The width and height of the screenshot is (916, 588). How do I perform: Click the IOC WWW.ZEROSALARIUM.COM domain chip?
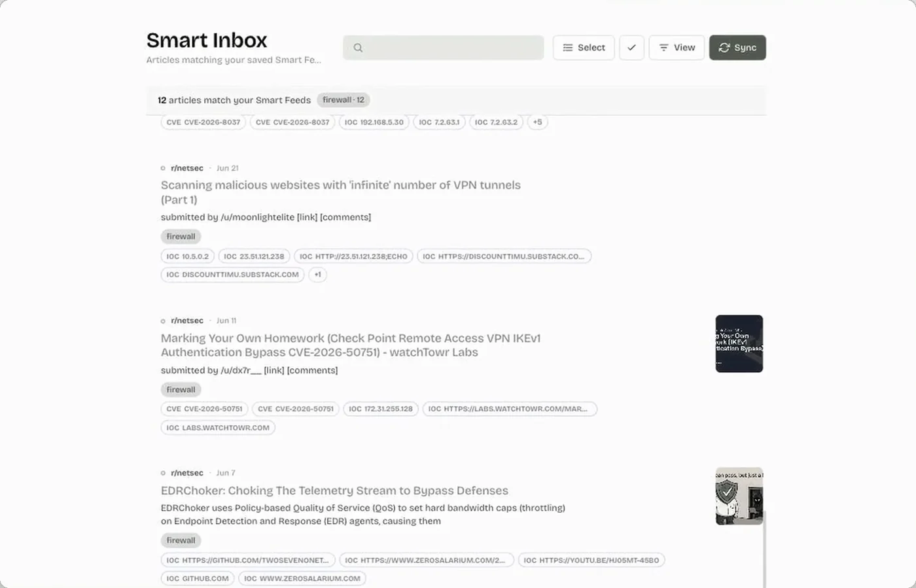click(302, 579)
